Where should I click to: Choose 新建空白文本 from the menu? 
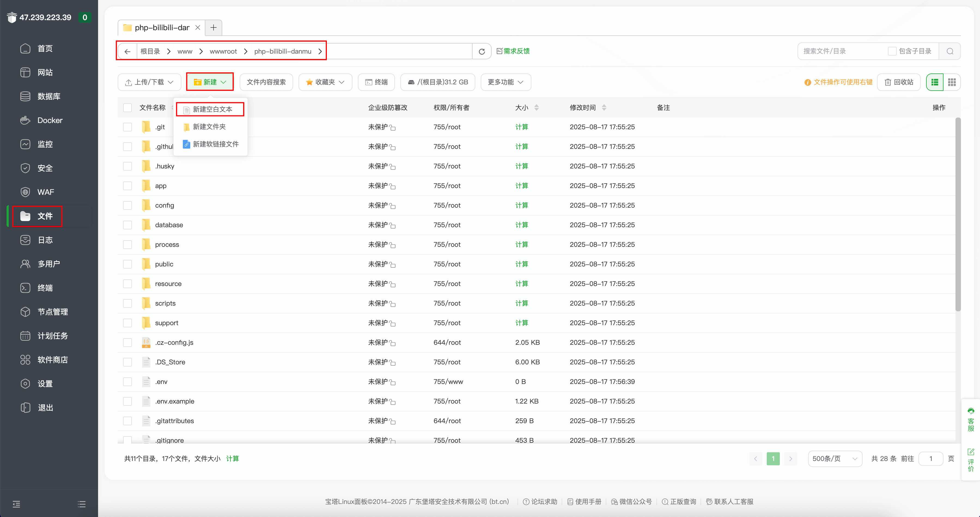point(212,109)
